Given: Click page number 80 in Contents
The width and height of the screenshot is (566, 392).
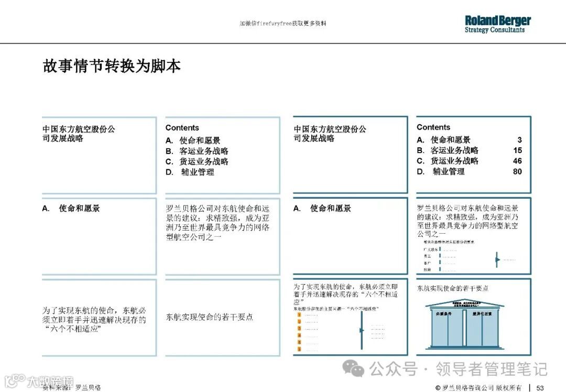Looking at the screenshot, I should (x=517, y=171).
